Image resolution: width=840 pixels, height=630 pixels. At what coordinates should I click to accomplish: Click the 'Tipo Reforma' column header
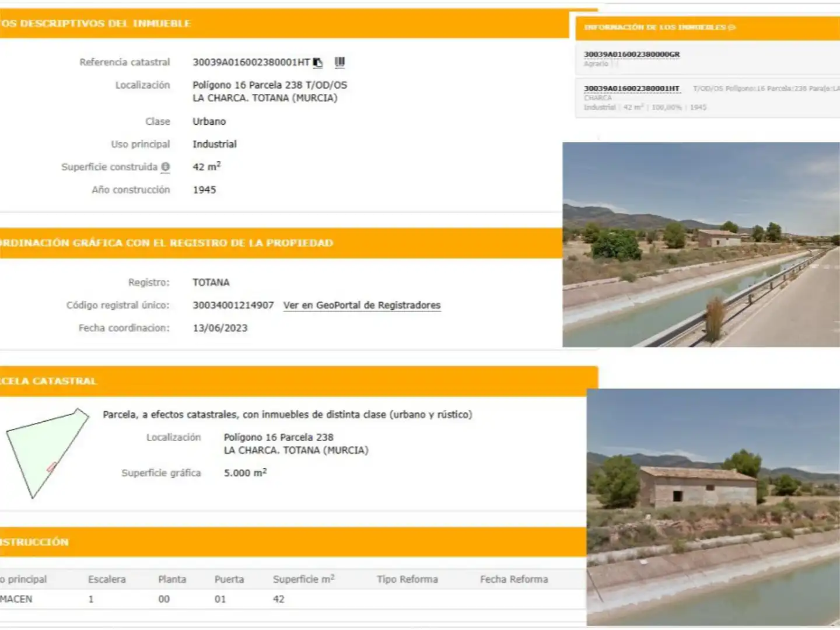coord(407,579)
